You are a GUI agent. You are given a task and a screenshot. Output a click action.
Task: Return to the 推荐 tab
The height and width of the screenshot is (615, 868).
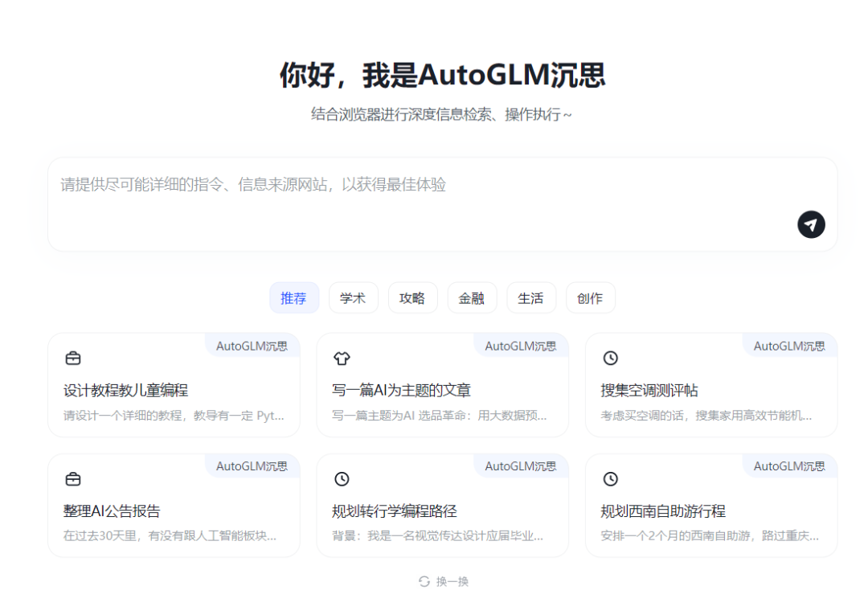294,297
